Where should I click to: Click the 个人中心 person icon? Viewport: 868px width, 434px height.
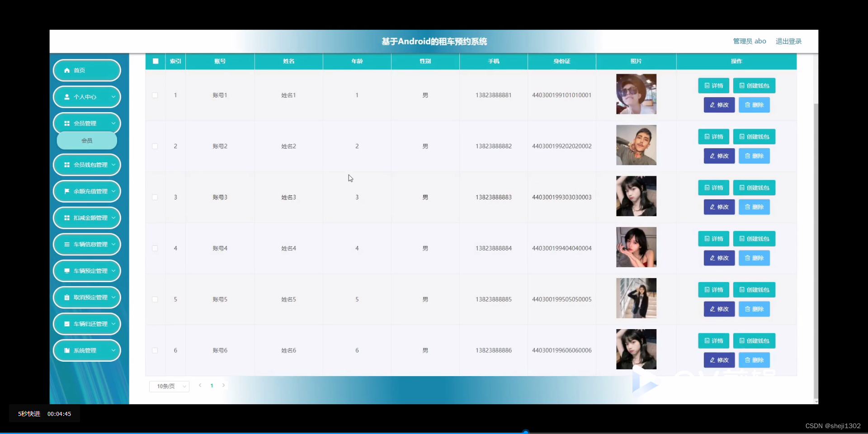point(67,97)
